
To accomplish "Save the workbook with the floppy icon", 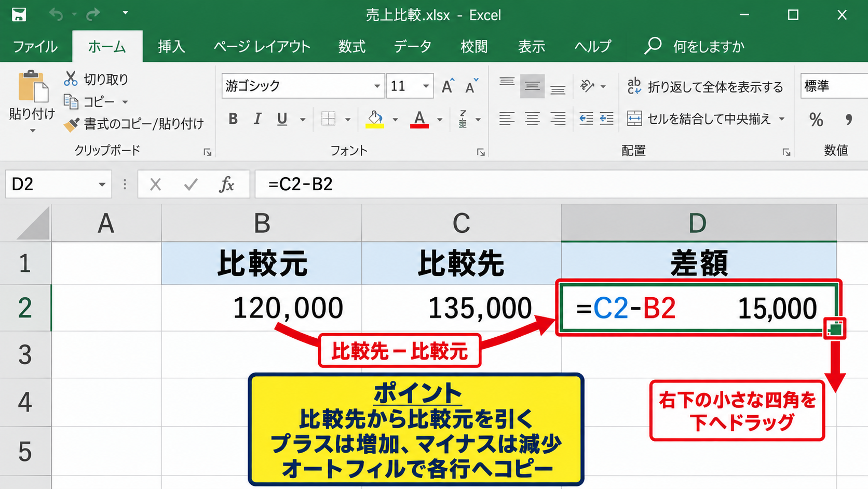I will coord(19,15).
